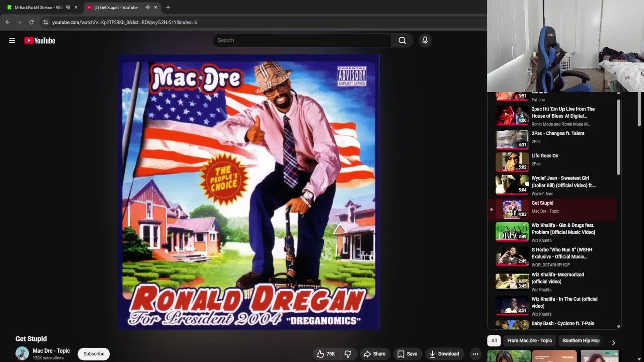Click the Ronald Dregan album art video

pyautogui.click(x=249, y=192)
